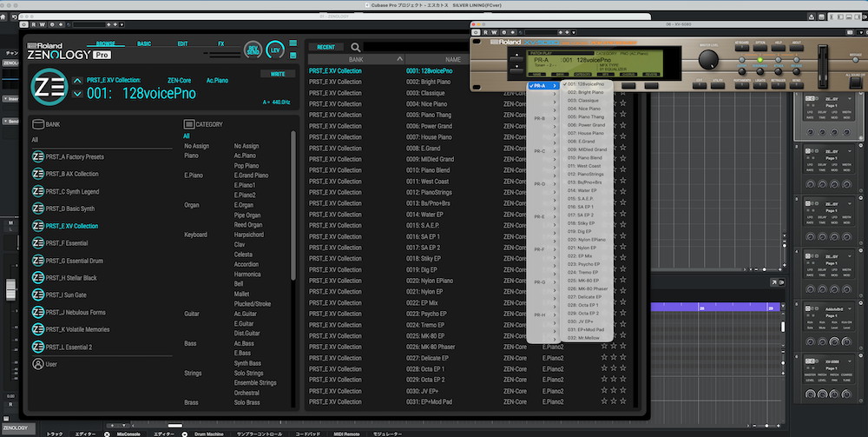The height and width of the screenshot is (437, 868).
Task: Click the XV-5080 display down arrow button
Action: pyautogui.click(x=516, y=71)
